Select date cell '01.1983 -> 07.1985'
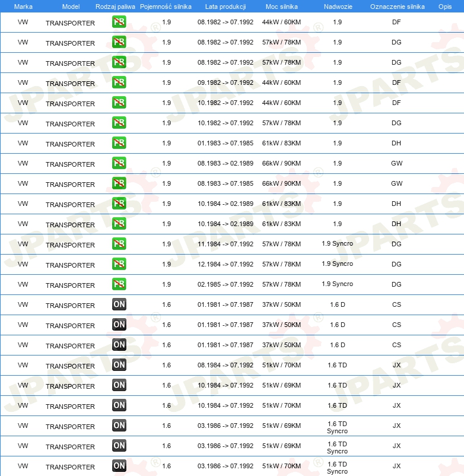The image size is (464, 476). point(225,143)
